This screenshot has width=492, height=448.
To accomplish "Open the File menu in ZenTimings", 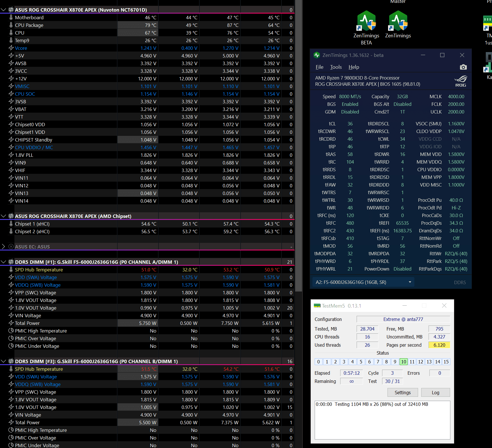I will (320, 67).
